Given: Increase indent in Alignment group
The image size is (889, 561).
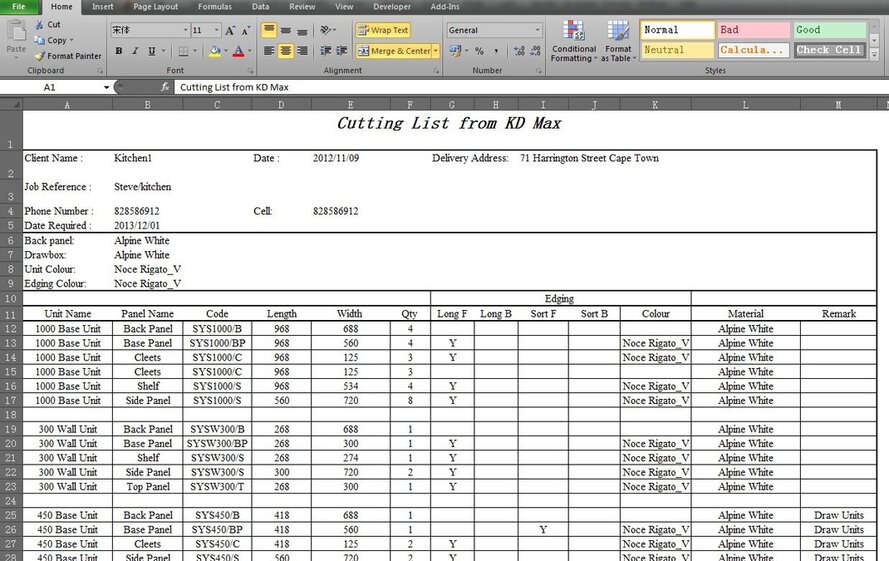Looking at the screenshot, I should click(x=342, y=51).
